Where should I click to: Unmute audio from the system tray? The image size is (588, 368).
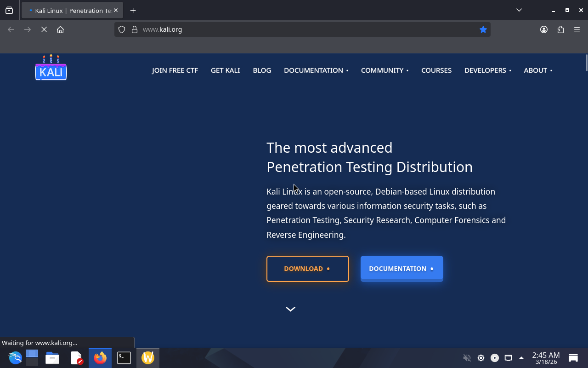pos(467,358)
